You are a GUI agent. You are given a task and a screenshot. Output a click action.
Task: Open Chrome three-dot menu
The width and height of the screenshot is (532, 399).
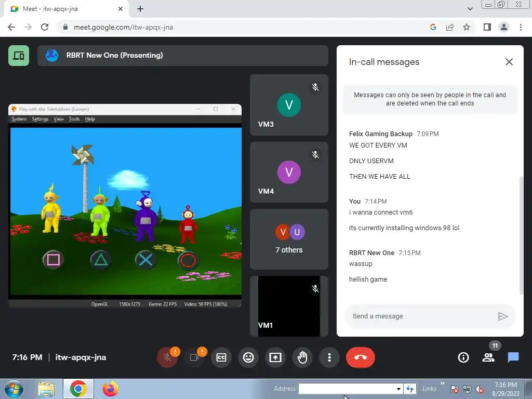521,27
